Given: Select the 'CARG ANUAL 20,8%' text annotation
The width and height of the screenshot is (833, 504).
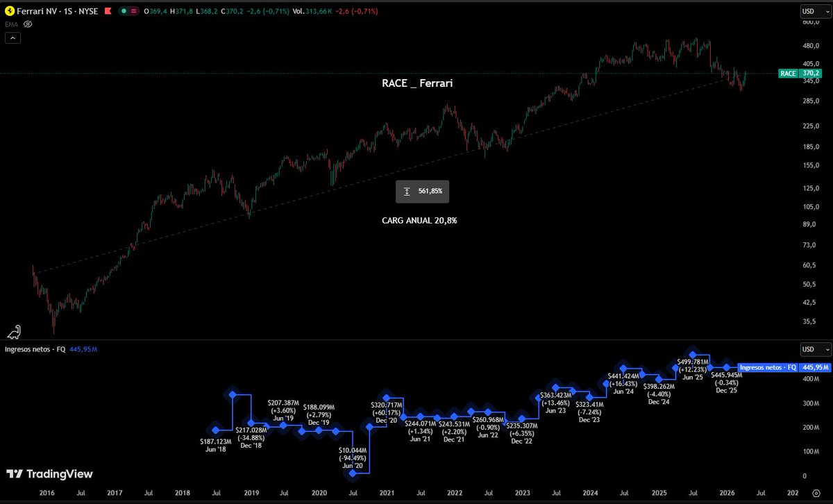Looking at the screenshot, I should click(x=419, y=220).
